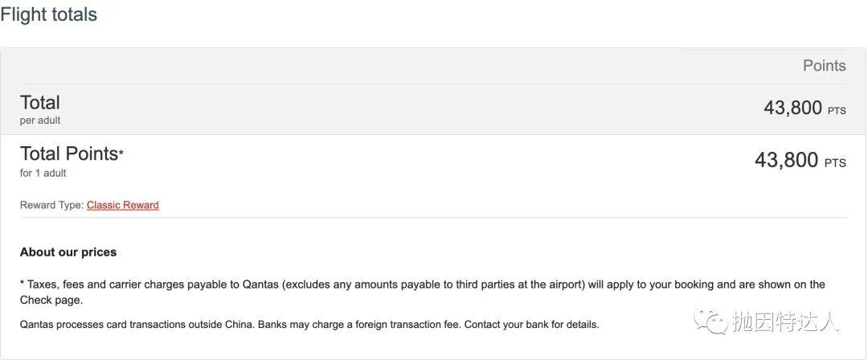Click the Reward Type label
The image size is (868, 360).
pos(51,205)
